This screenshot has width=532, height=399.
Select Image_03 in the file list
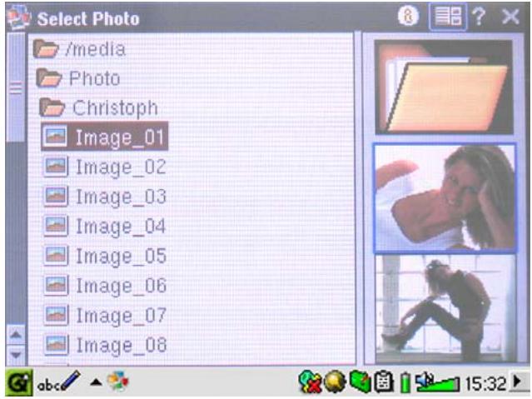105,197
